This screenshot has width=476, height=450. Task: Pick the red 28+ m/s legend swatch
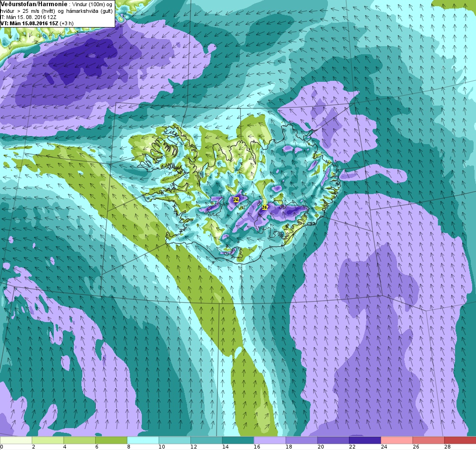tap(460, 440)
